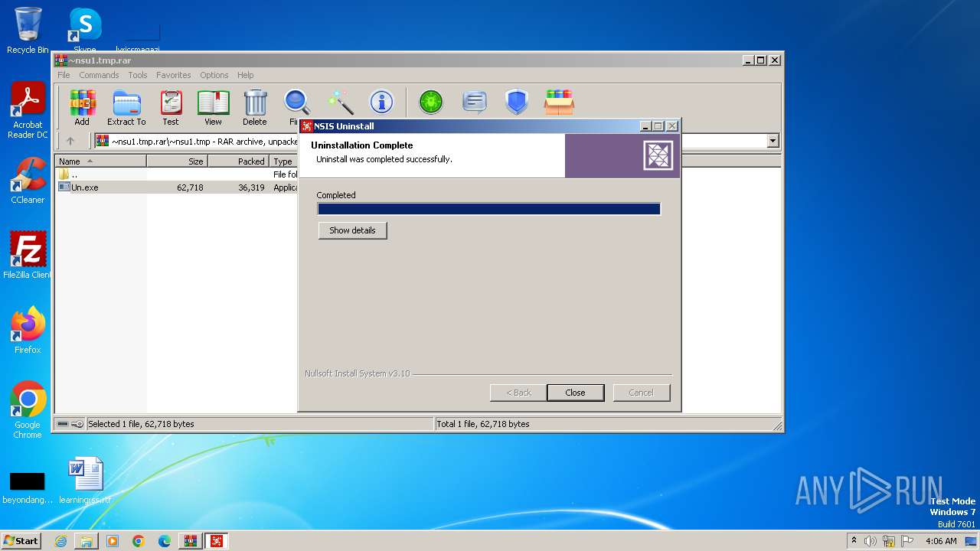Click the NSIS Uninstall taskbar button
This screenshot has width=980, height=551.
tap(217, 541)
